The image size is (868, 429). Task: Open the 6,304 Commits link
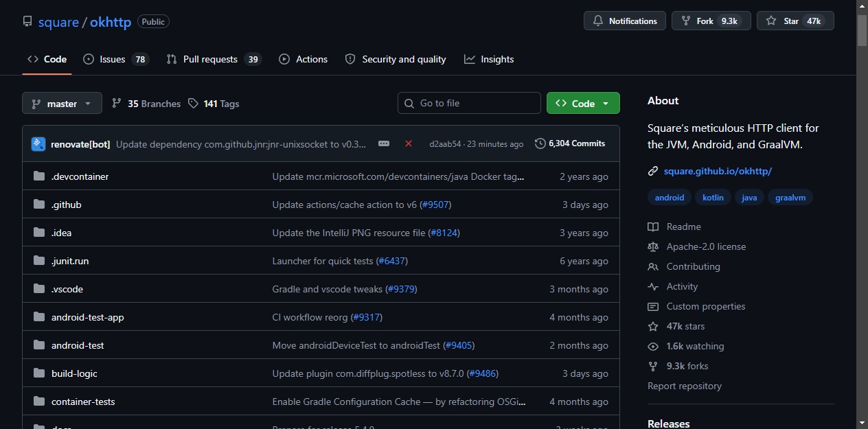click(570, 143)
